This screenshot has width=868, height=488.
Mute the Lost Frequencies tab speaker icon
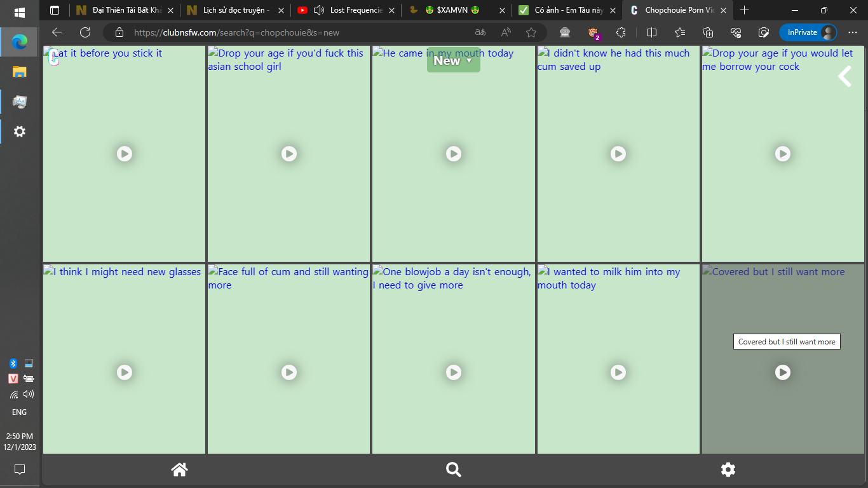(x=318, y=10)
